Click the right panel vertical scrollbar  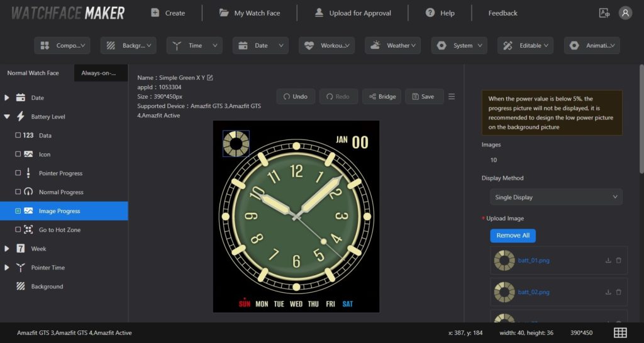tap(641, 119)
